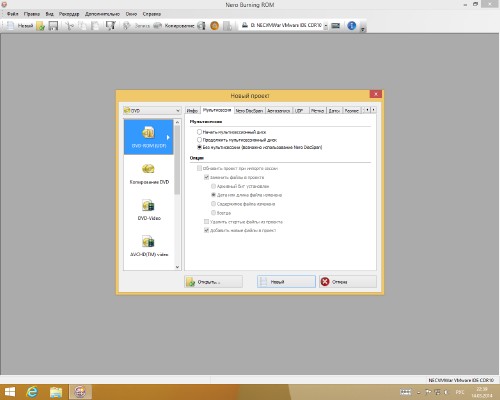
Task: Toggle Добавить новые файлы в проект checkbox
Action: [206, 230]
